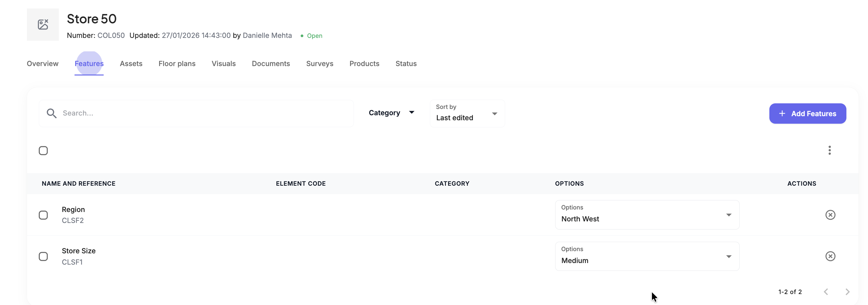Switch to the Assets tab
The image size is (868, 305).
[131, 63]
